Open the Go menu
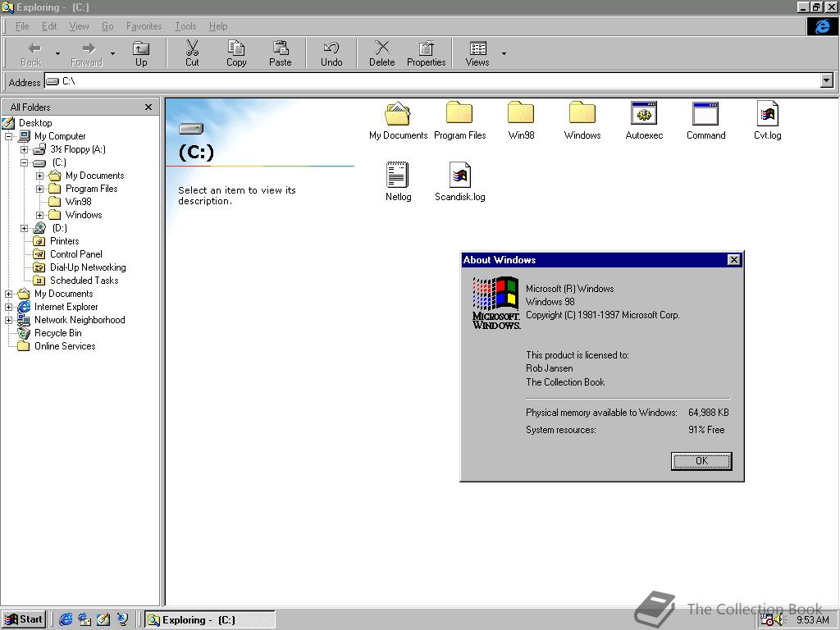Image resolution: width=840 pixels, height=630 pixels. tap(107, 26)
